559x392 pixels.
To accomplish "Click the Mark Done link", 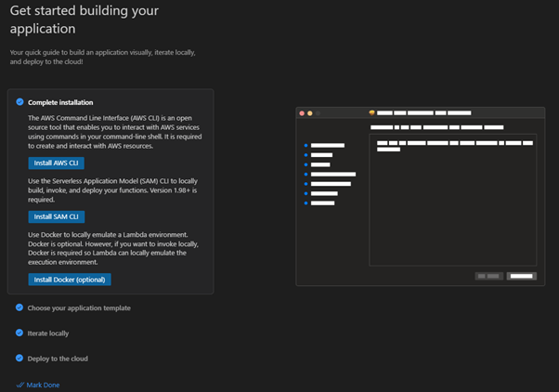I will click(x=43, y=385).
